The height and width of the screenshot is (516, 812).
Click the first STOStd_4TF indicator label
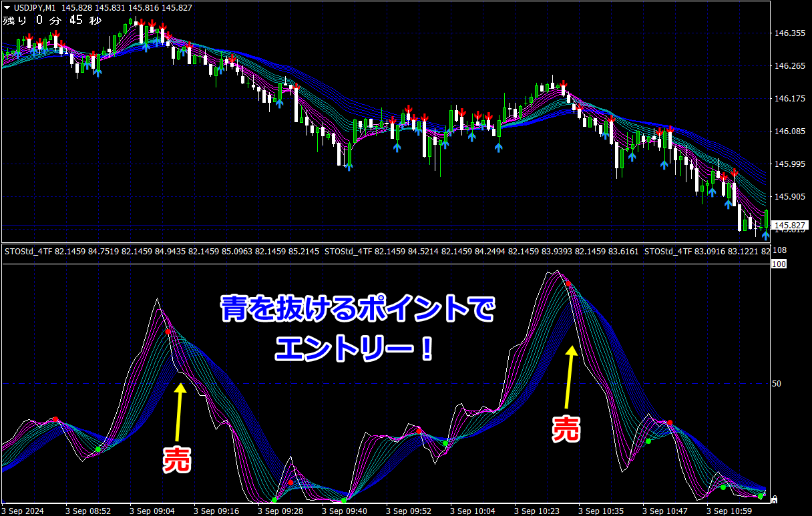click(x=29, y=252)
